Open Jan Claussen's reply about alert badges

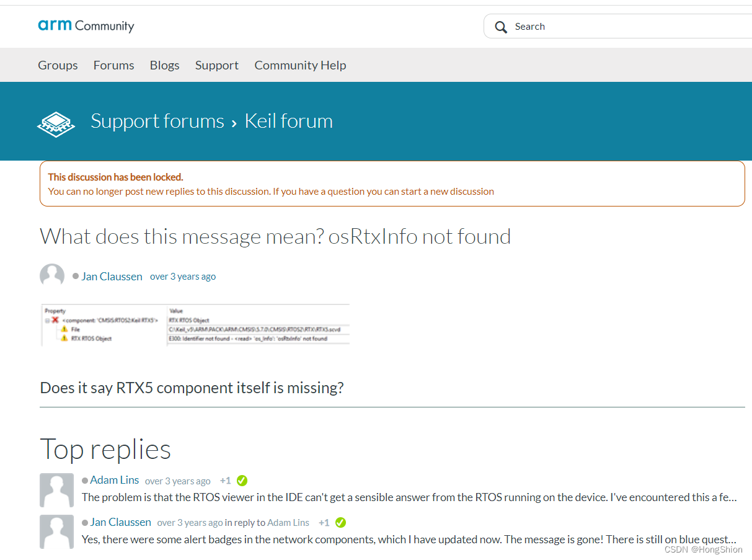(409, 540)
